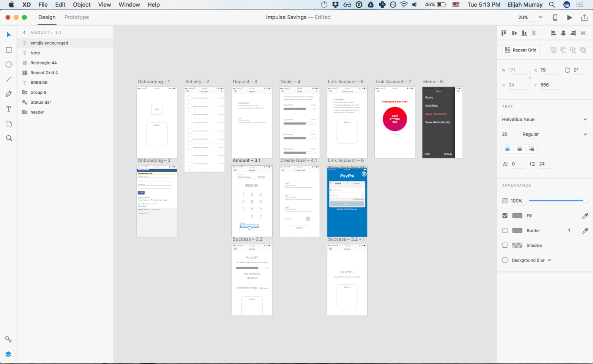Pick fill color with the eyedropper

pos(585,216)
